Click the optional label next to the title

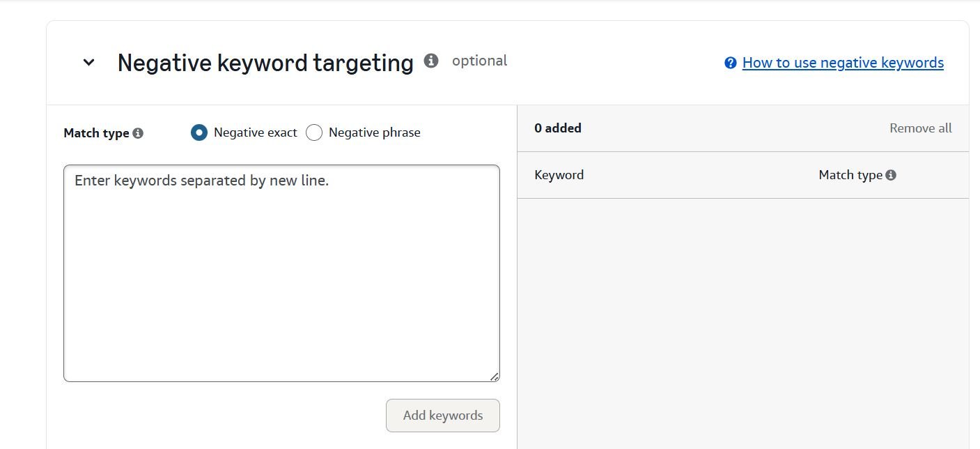pyautogui.click(x=479, y=61)
